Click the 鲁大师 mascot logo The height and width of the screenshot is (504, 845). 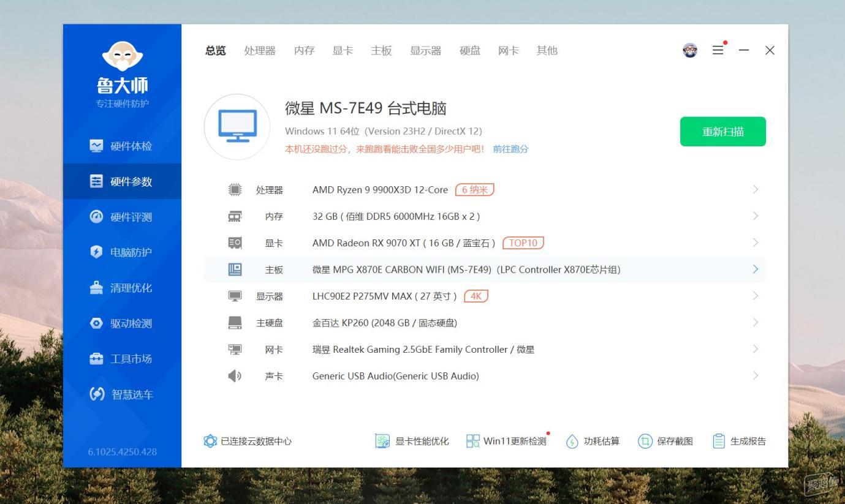(122, 56)
